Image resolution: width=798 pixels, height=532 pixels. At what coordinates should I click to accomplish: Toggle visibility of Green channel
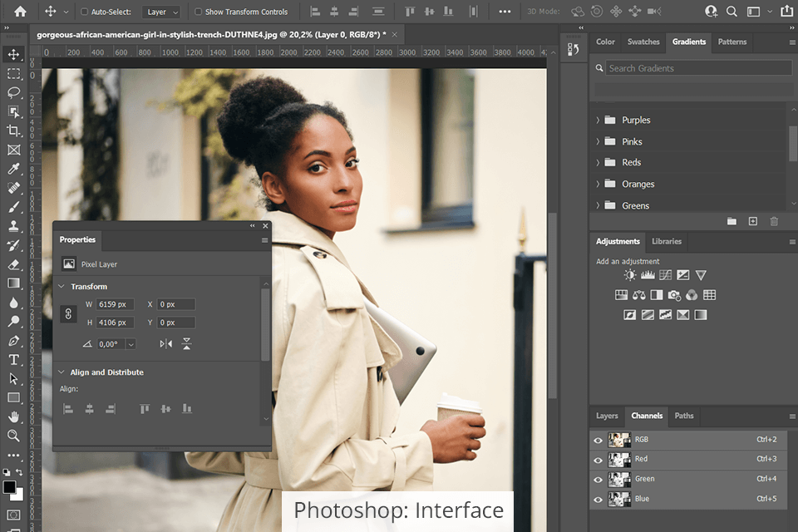tap(598, 480)
